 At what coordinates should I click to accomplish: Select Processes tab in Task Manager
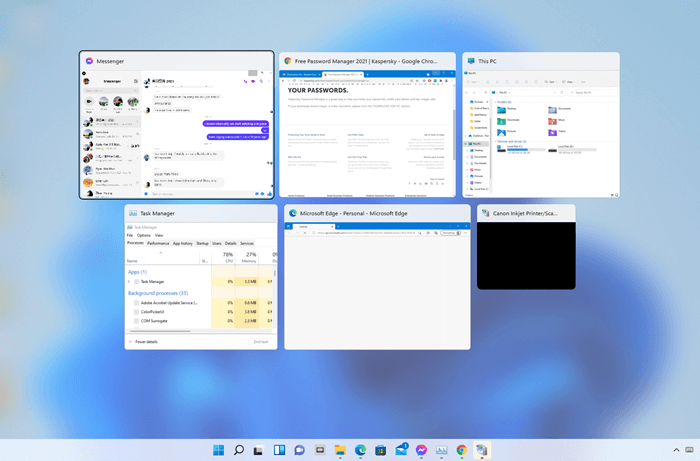click(135, 243)
